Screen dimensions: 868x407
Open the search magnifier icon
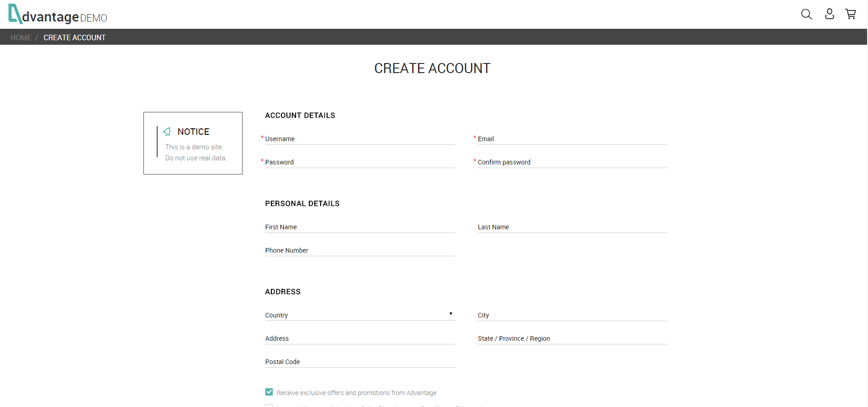pyautogui.click(x=806, y=14)
